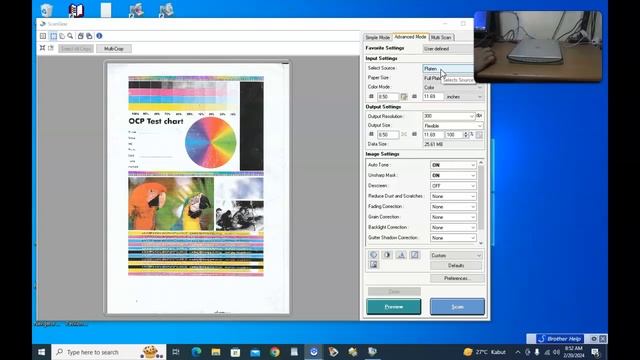Click the blue Scan button

[457, 307]
